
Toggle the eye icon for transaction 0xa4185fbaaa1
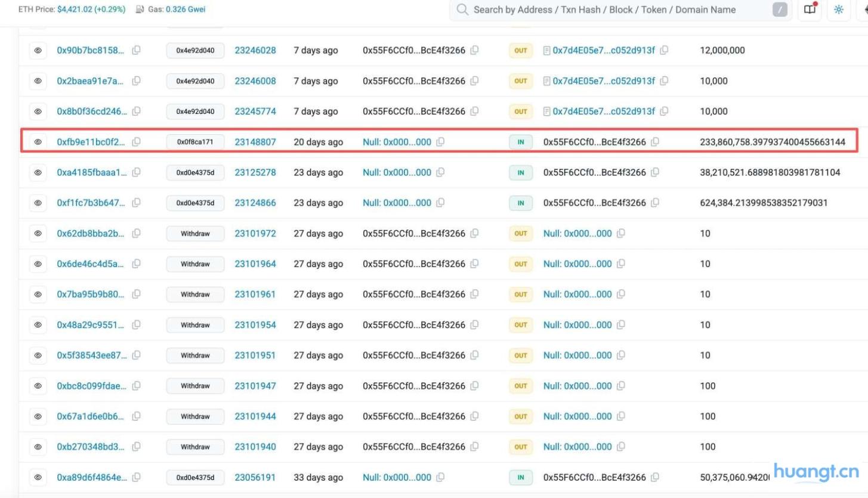tap(38, 172)
